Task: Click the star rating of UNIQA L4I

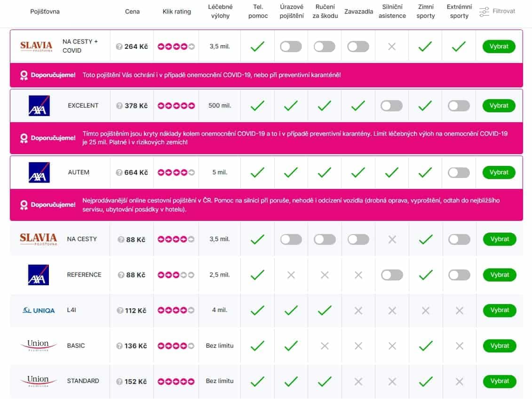Action: coord(176,310)
